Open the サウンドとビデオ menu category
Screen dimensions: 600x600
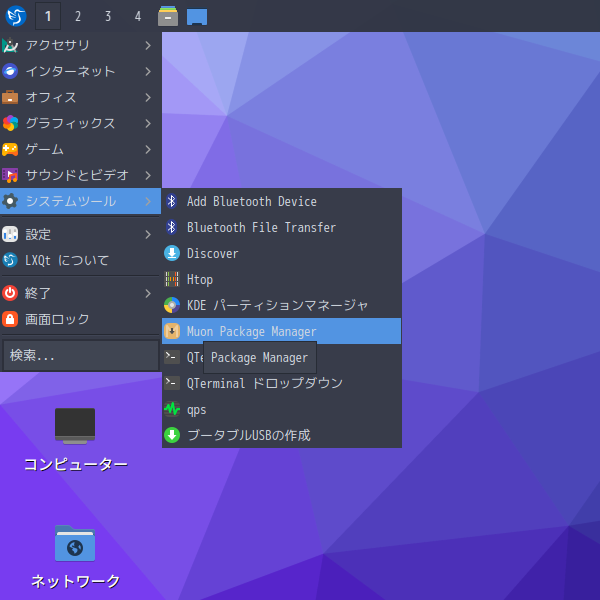pyautogui.click(x=80, y=175)
